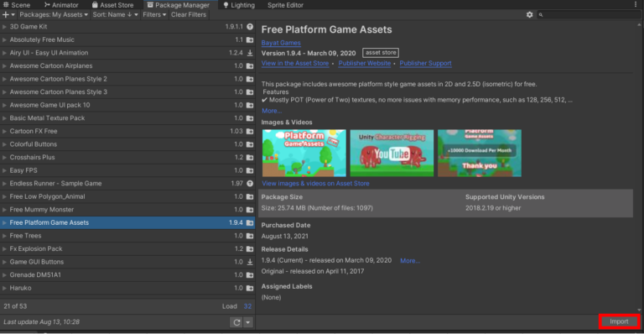
Task: Click import icon for Colorful Buttons
Action: tap(250, 144)
